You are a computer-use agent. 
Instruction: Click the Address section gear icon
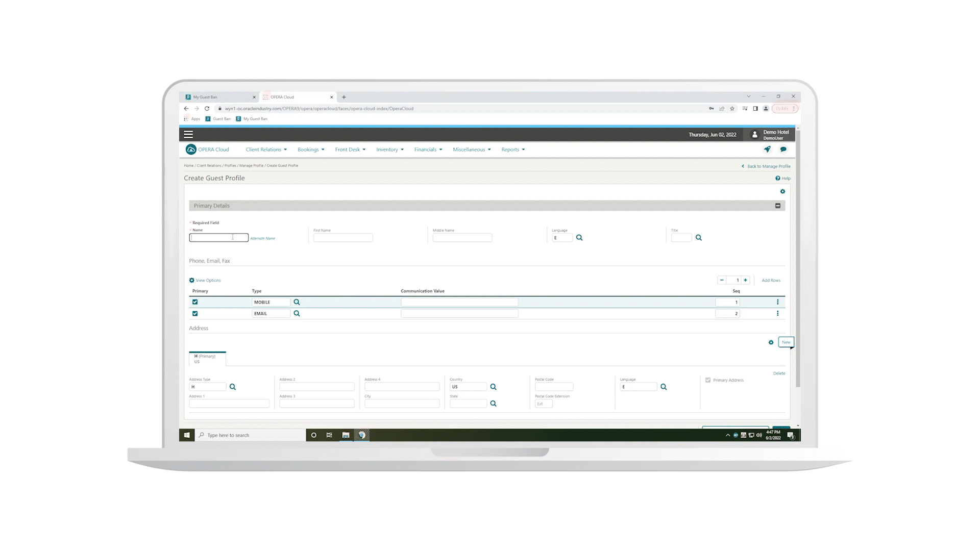tap(771, 342)
